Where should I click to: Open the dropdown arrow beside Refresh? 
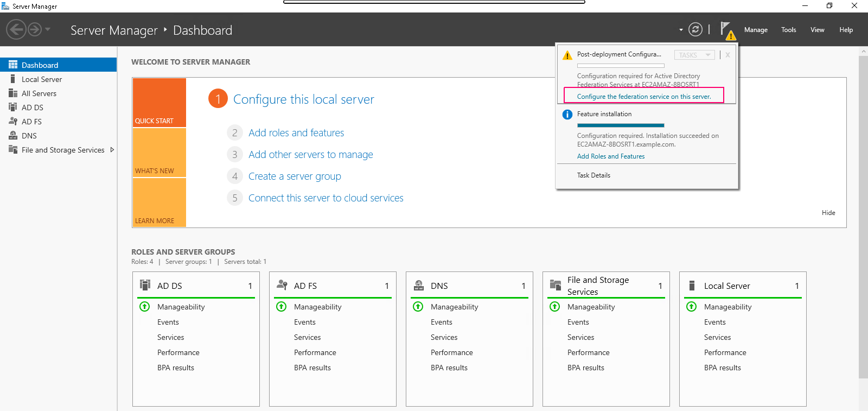(681, 30)
